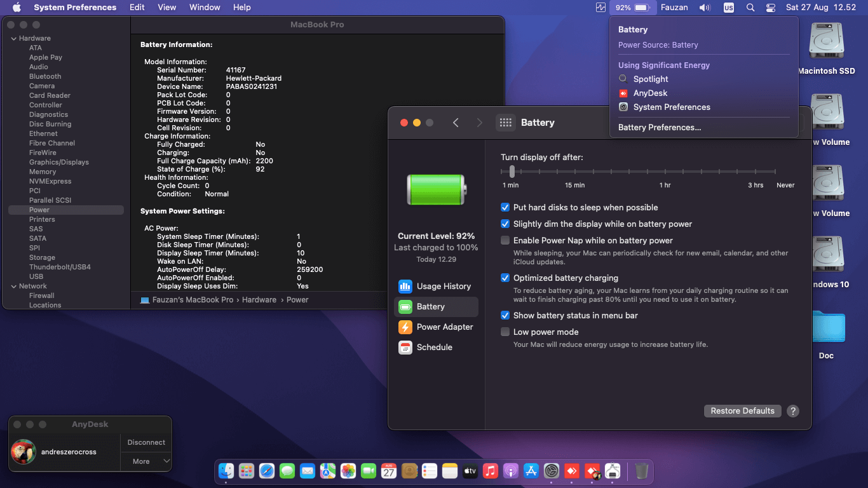This screenshot has height=488, width=868.
Task: Select Usage History in Battery sidebar
Action: 436,286
